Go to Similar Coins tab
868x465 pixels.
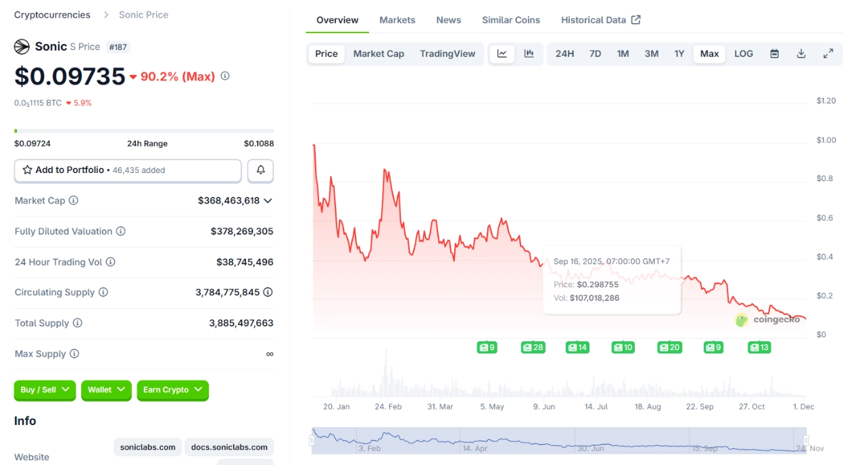510,20
